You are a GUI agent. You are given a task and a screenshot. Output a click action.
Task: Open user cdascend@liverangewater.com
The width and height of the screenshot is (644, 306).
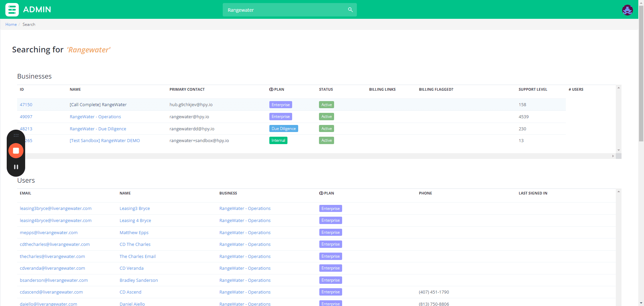pos(51,292)
